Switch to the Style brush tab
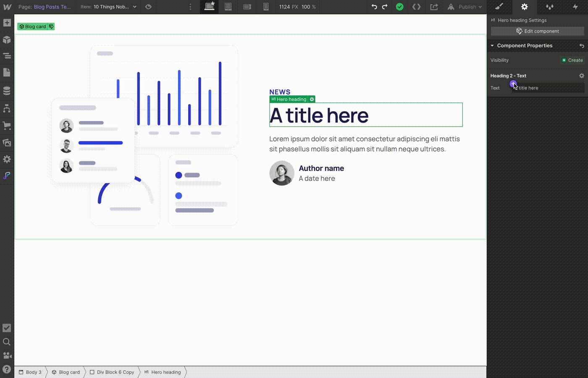The width and height of the screenshot is (588, 378). point(499,7)
